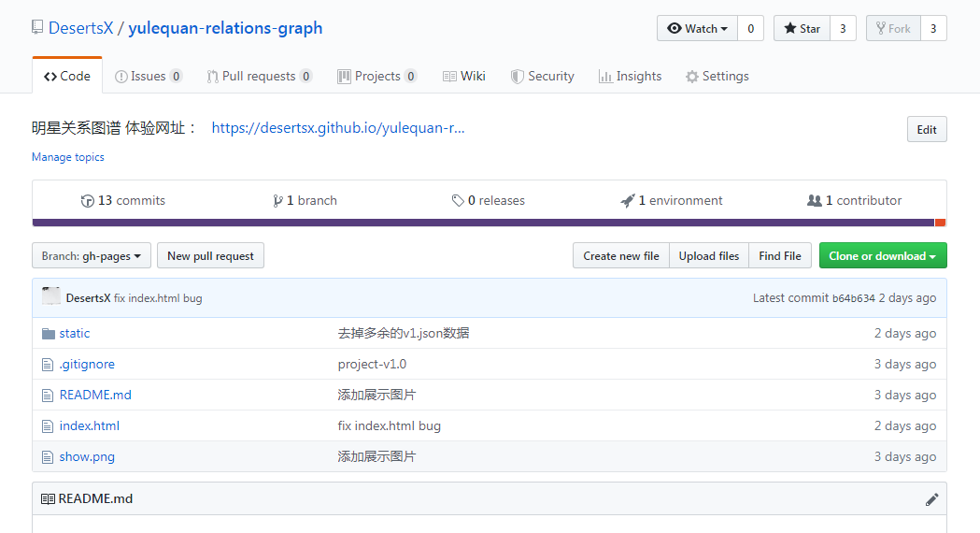Image resolution: width=980 pixels, height=533 pixels.
Task: Click the Create new file button
Action: [x=620, y=255]
